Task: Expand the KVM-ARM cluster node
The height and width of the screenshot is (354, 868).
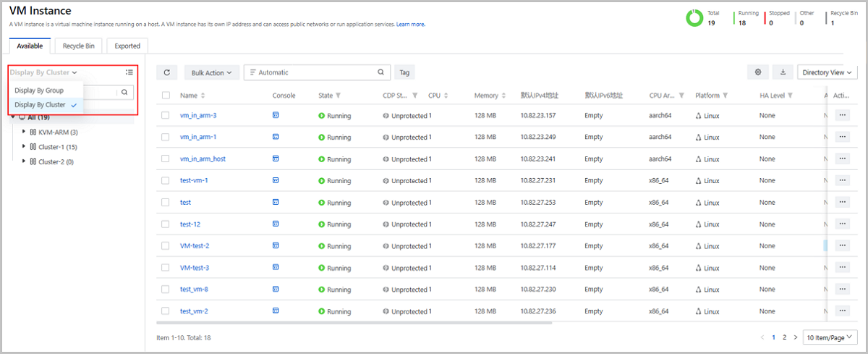Action: pyautogui.click(x=24, y=132)
